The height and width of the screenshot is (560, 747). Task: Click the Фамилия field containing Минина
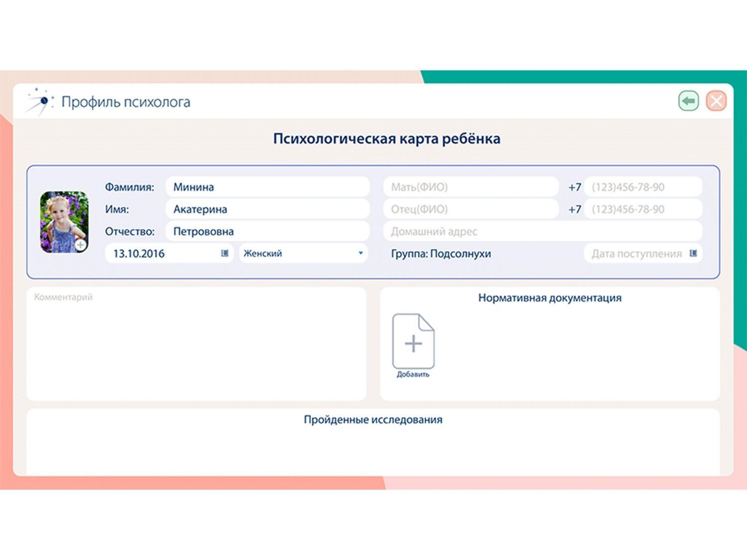click(267, 187)
